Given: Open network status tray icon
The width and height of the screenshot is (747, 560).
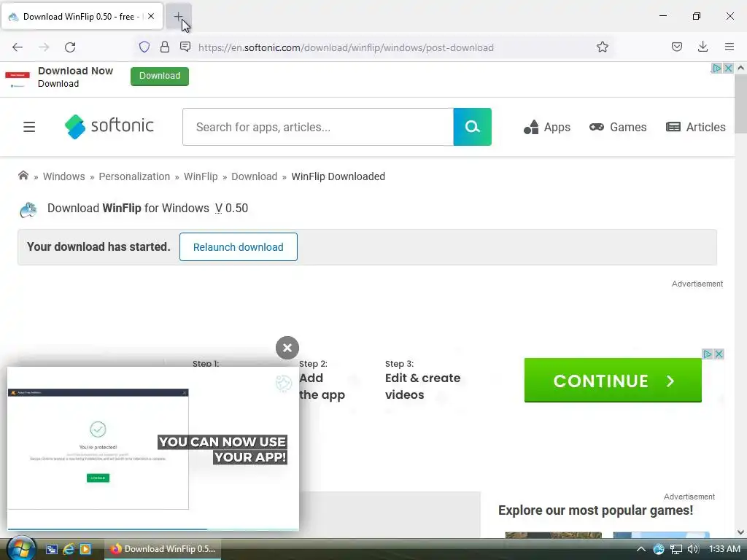Looking at the screenshot, I should click(x=676, y=549).
